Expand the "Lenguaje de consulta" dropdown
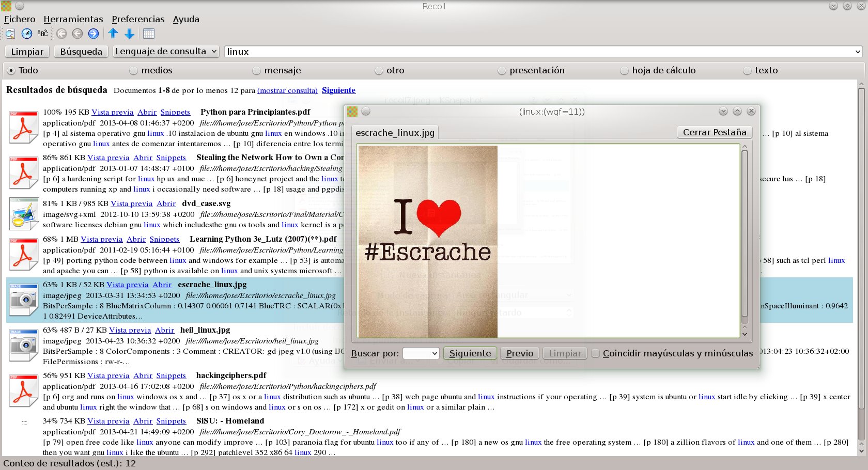 166,51
